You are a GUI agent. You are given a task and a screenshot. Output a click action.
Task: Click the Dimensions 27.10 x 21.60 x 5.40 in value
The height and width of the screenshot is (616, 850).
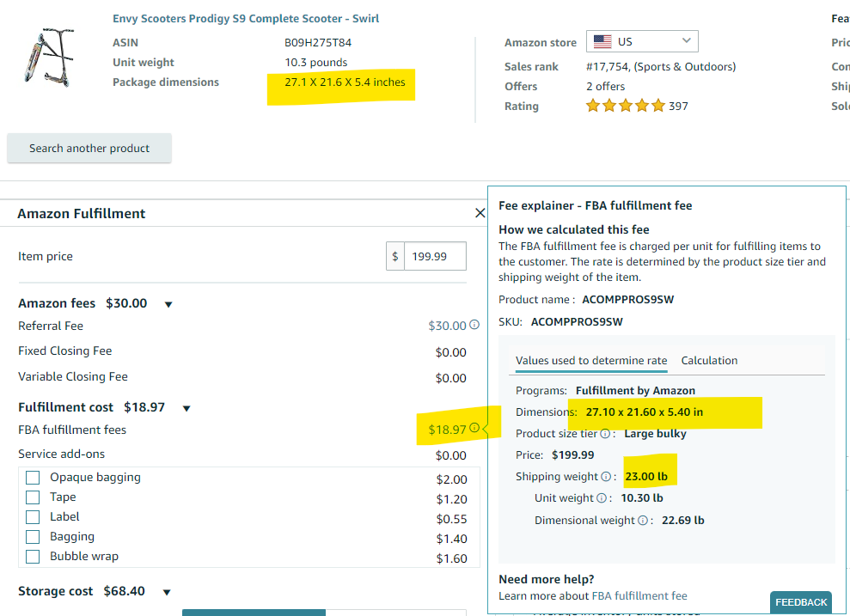click(645, 412)
